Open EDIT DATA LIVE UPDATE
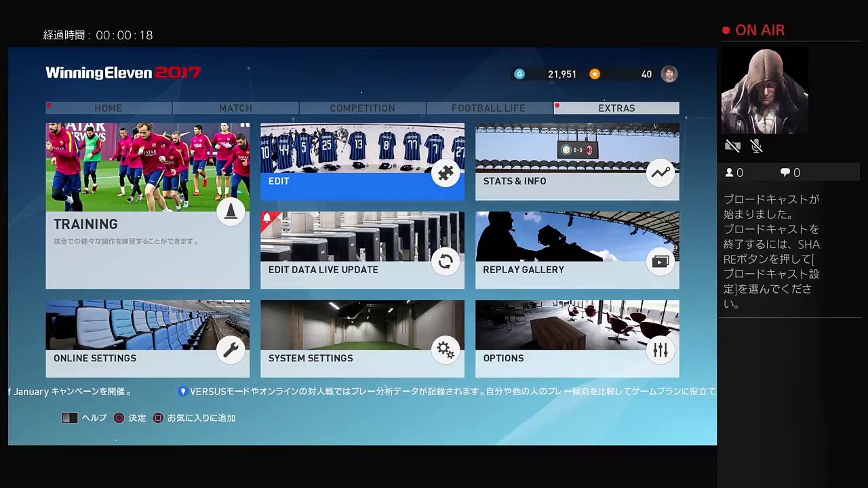This screenshot has width=868, height=488. click(362, 250)
